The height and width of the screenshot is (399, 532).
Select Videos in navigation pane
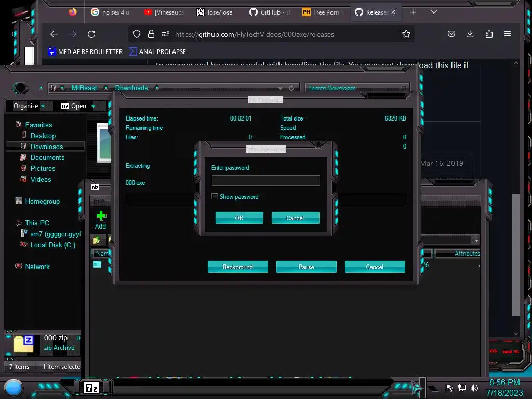41,179
